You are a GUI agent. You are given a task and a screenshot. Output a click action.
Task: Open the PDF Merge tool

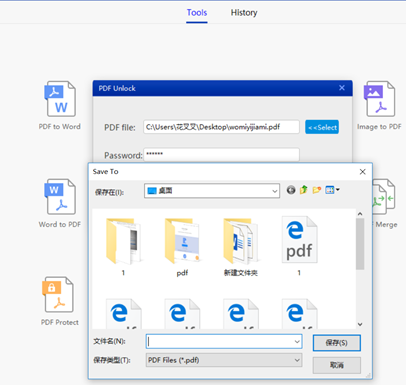point(384,203)
